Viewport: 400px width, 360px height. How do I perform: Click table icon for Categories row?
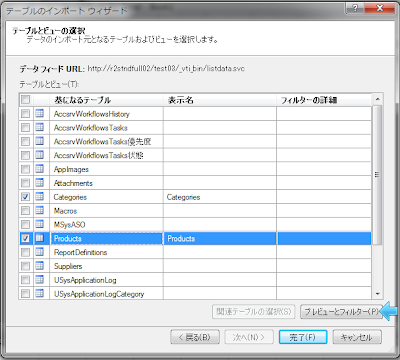tap(40, 197)
